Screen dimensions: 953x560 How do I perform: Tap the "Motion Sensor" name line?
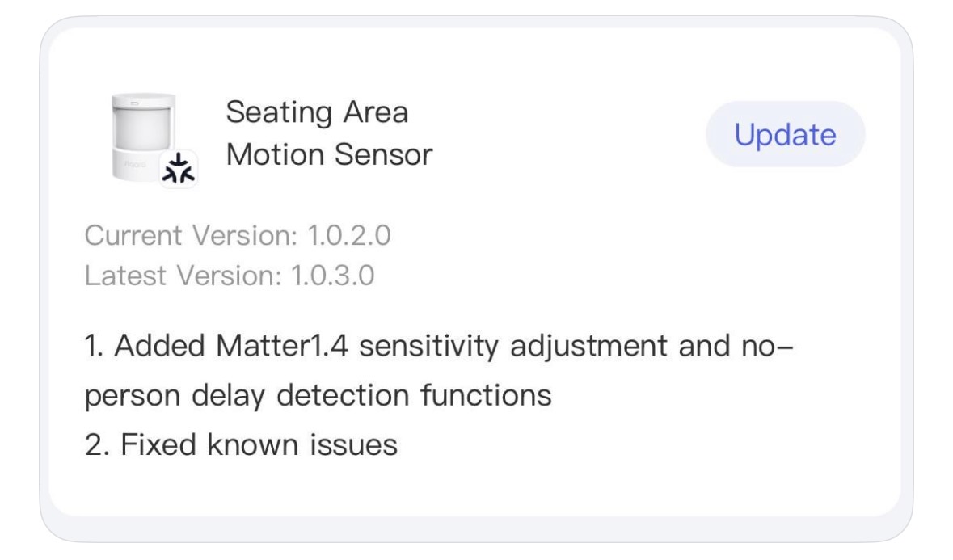(329, 154)
